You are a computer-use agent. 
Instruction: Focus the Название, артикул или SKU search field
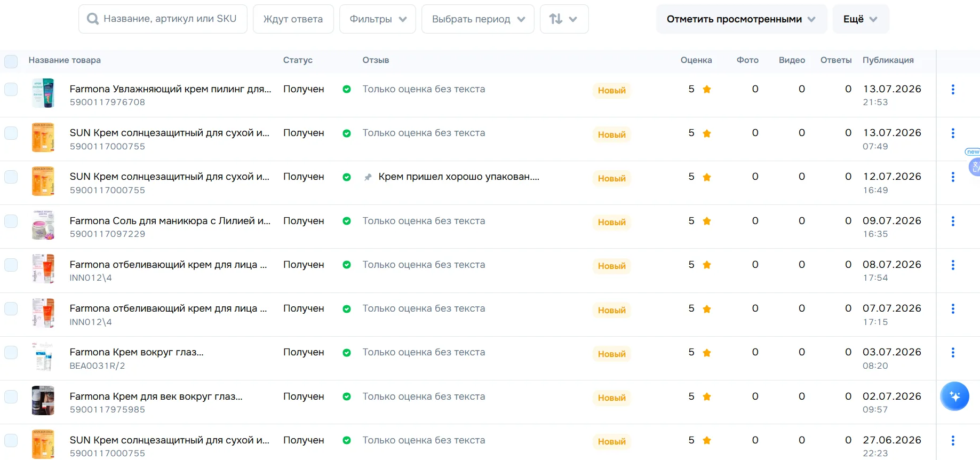[x=163, y=19]
